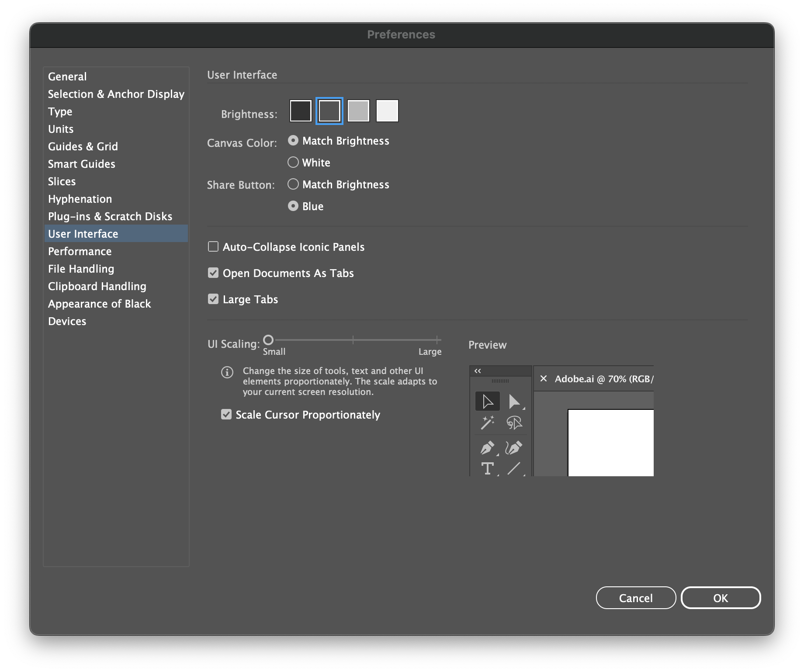The width and height of the screenshot is (804, 672).
Task: Enable Auto-Collapse Iconic Panels checkbox
Action: (213, 247)
